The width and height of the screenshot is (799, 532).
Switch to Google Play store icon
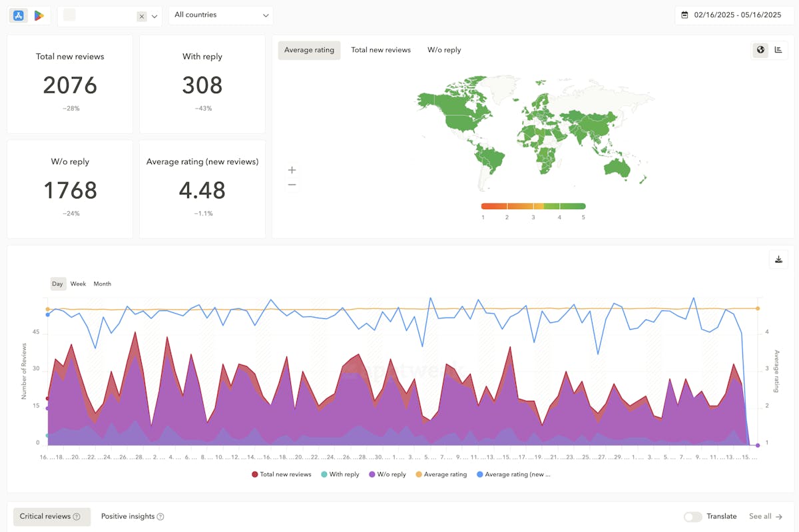pos(39,15)
